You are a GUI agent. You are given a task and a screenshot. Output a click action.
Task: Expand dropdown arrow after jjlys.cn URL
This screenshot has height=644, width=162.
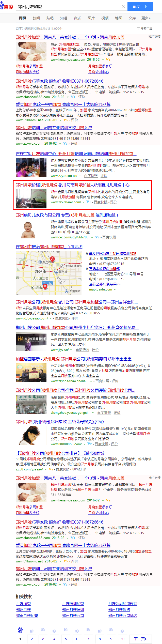click(71, 350)
